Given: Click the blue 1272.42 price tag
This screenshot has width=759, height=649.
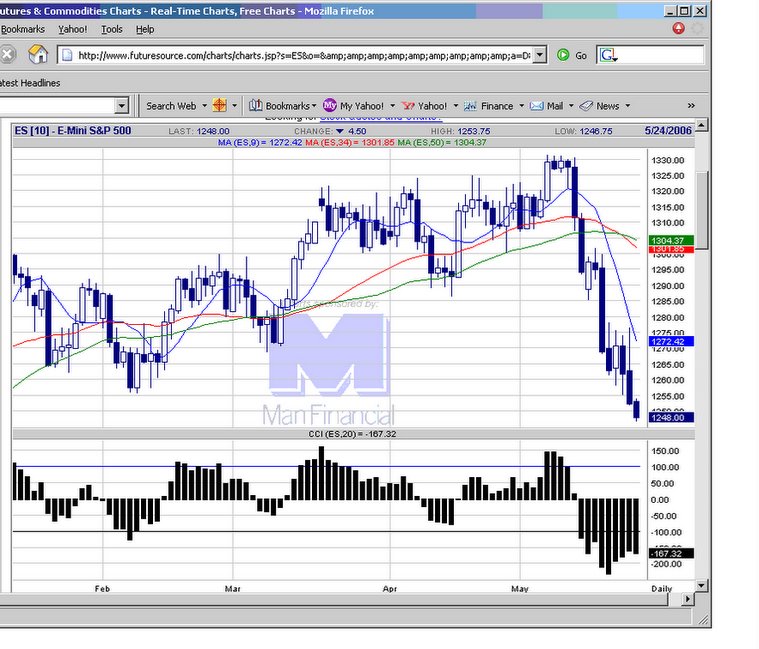Looking at the screenshot, I should click(671, 342).
